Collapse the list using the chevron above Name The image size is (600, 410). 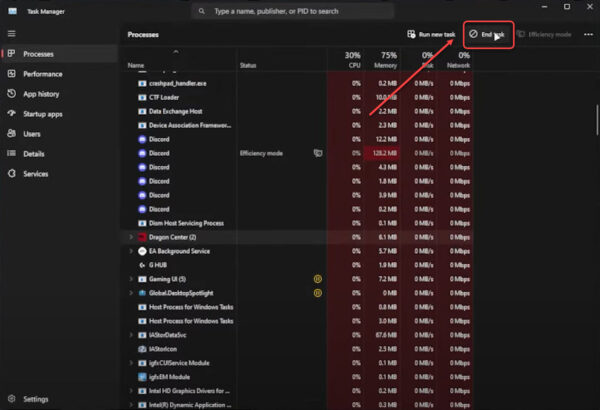[177, 51]
